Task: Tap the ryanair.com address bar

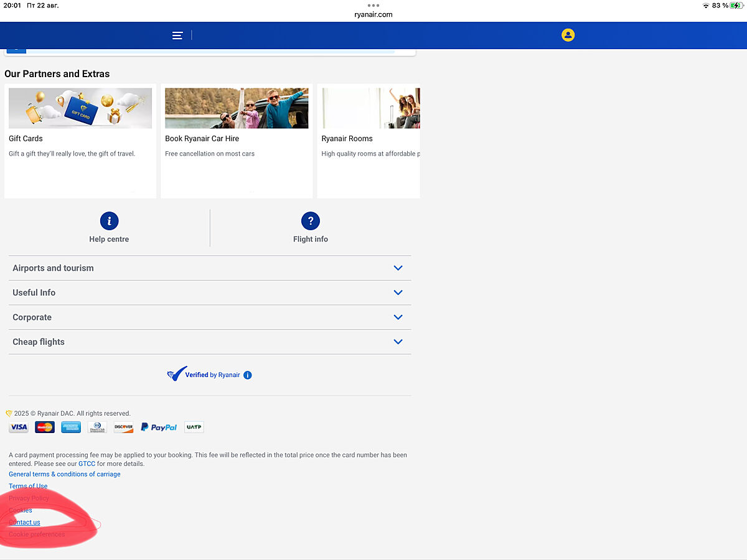Action: [374, 14]
